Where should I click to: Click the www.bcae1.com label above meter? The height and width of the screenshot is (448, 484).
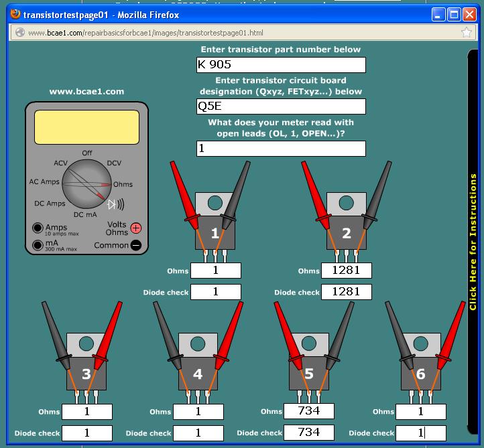86,92
